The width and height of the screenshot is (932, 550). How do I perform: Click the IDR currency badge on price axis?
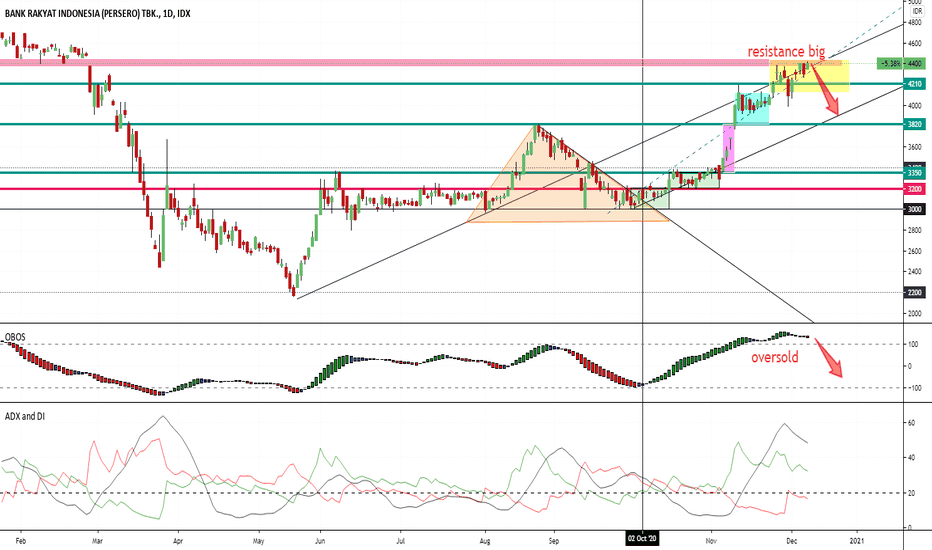coord(917,11)
